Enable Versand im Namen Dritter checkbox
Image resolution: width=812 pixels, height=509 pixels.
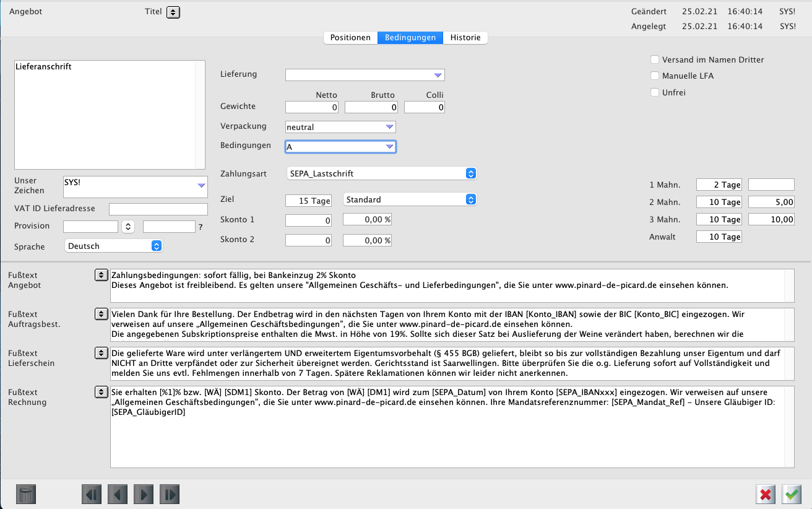[x=655, y=60]
